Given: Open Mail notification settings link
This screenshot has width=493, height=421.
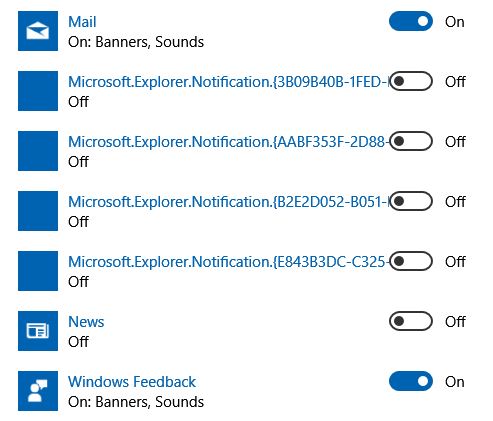Looking at the screenshot, I should 82,22.
